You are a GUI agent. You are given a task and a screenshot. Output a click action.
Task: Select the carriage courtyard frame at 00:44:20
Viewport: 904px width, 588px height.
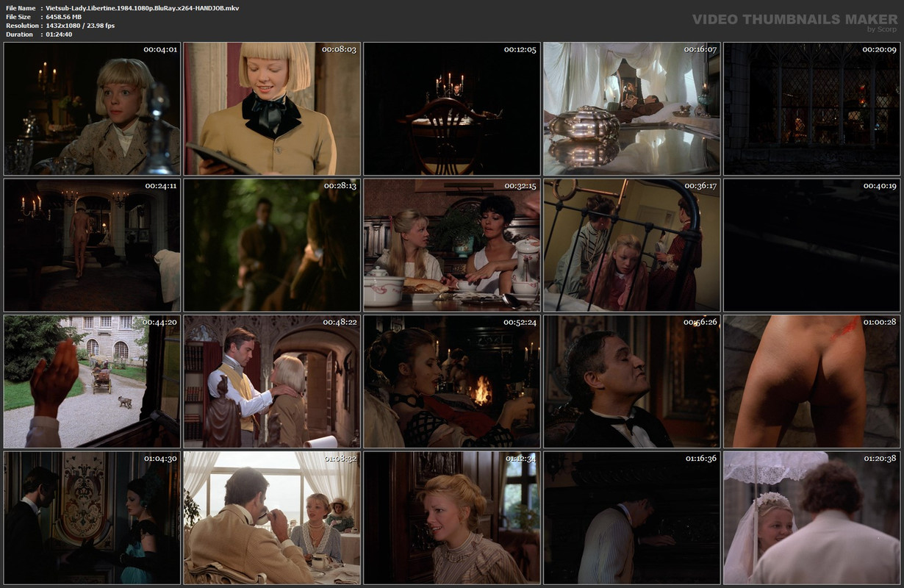click(x=92, y=382)
